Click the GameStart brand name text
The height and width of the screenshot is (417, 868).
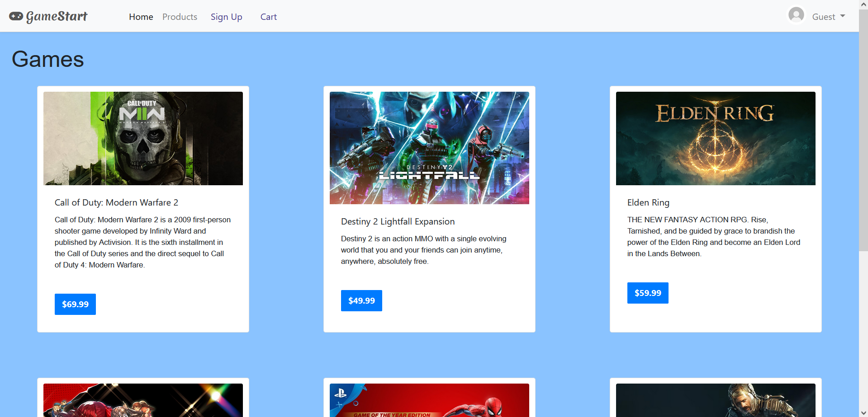[x=57, y=16]
